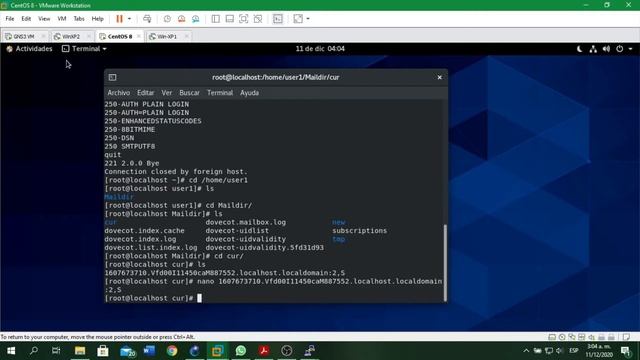The image size is (640, 360).
Task: Click the stretch guest display icon
Action: pyautogui.click(x=298, y=19)
